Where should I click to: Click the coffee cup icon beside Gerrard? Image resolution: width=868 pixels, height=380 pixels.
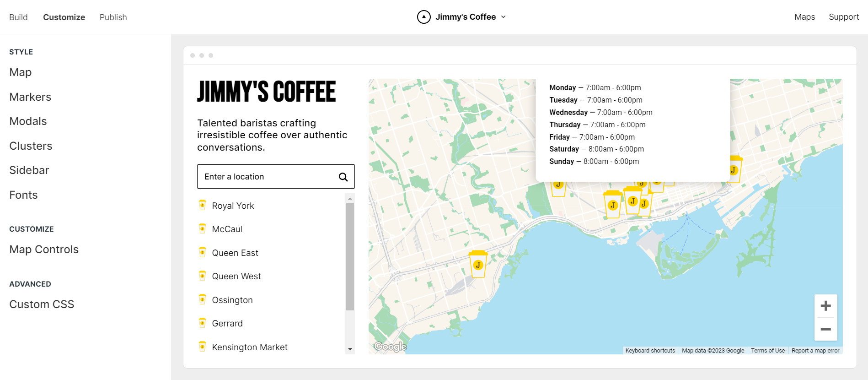coord(202,323)
